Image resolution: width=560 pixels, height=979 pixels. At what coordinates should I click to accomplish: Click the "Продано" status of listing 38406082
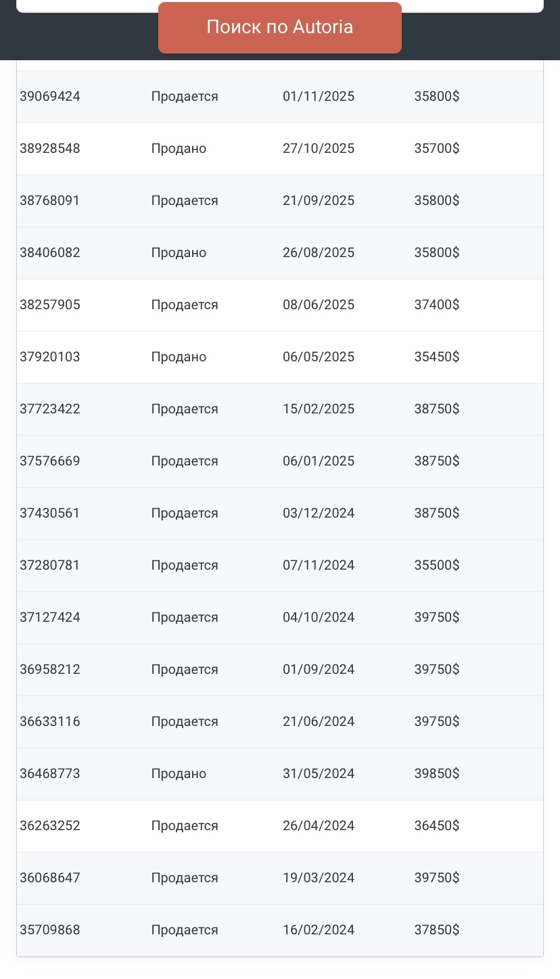(x=179, y=252)
